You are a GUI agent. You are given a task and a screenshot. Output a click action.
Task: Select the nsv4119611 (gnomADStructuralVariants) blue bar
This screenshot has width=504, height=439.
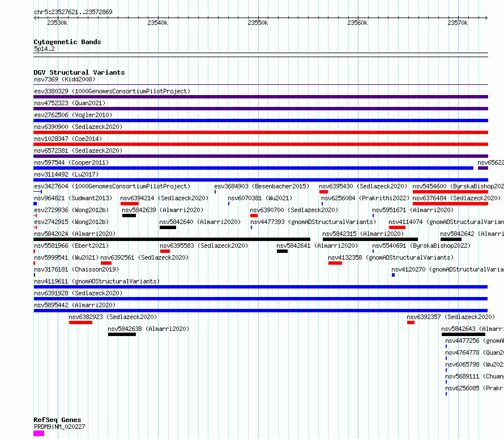[x=260, y=287]
